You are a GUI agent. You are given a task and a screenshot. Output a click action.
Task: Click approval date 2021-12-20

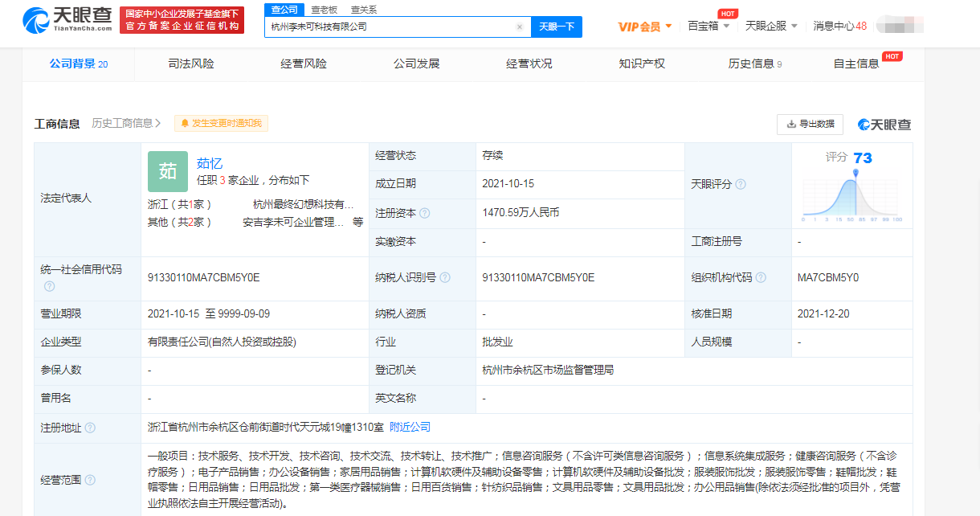point(823,313)
